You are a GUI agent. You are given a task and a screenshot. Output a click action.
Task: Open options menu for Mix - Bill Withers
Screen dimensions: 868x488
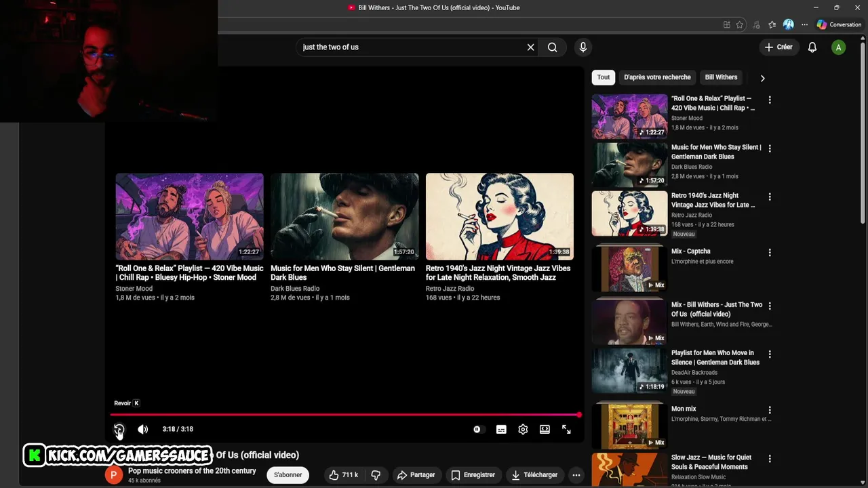pos(770,306)
